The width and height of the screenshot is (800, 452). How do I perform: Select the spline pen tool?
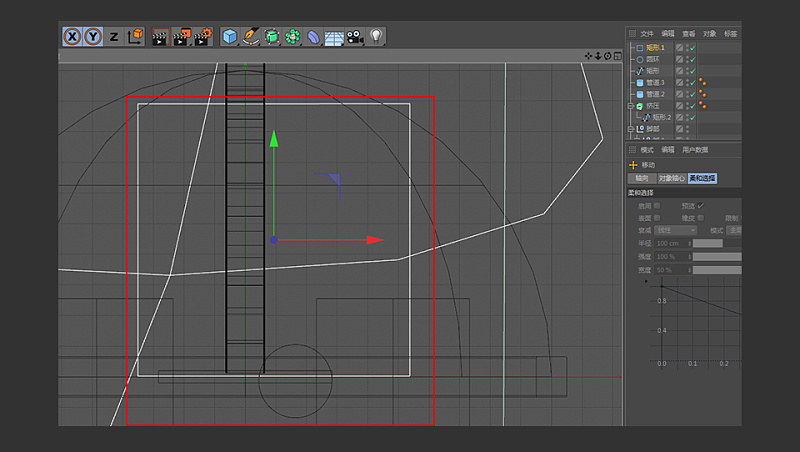coord(251,37)
